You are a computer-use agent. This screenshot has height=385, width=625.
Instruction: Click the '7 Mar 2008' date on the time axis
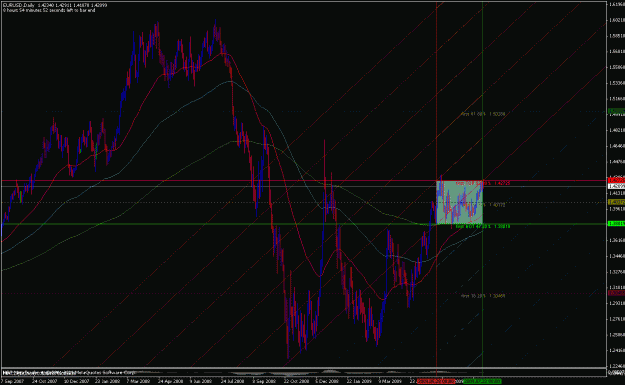pyautogui.click(x=138, y=381)
